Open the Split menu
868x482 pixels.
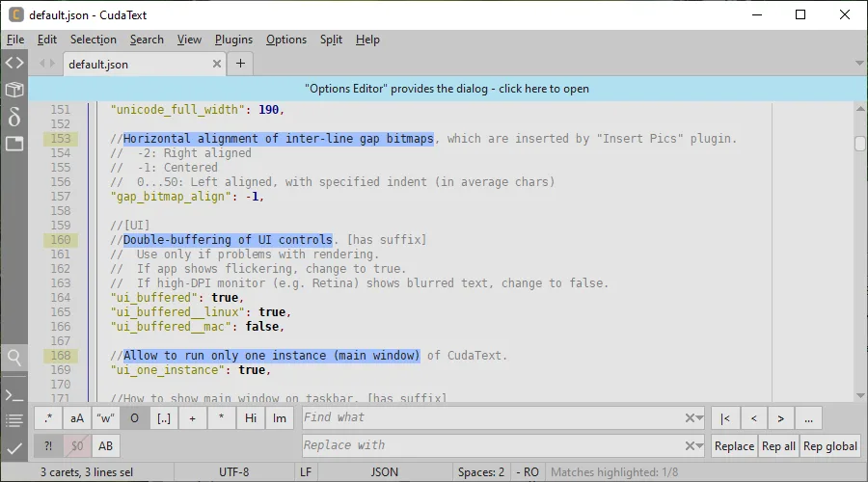(331, 40)
